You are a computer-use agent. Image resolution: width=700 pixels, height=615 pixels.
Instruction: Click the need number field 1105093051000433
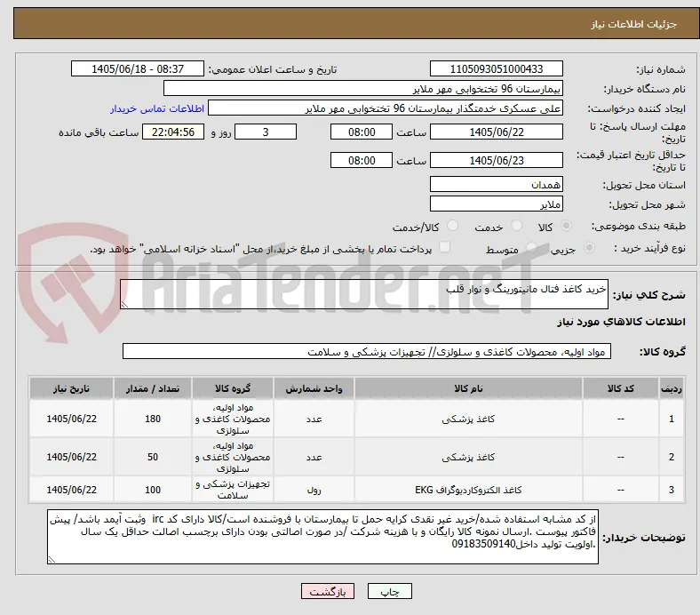(497, 68)
